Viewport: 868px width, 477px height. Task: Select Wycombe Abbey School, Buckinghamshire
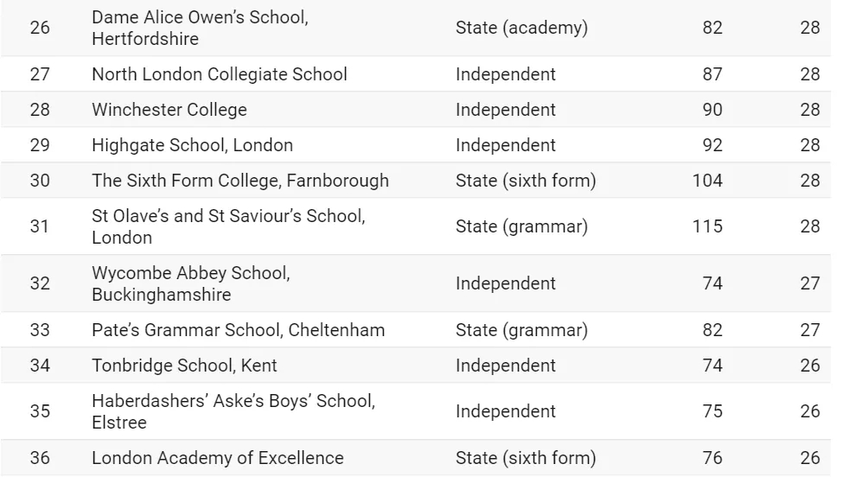tap(191, 283)
